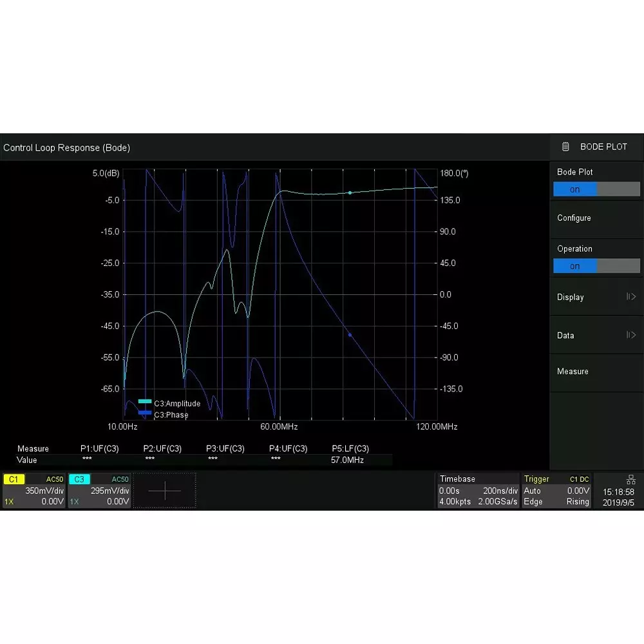This screenshot has width=644, height=644.
Task: Click the C1 AC50 coupling label
Action: pyautogui.click(x=55, y=479)
